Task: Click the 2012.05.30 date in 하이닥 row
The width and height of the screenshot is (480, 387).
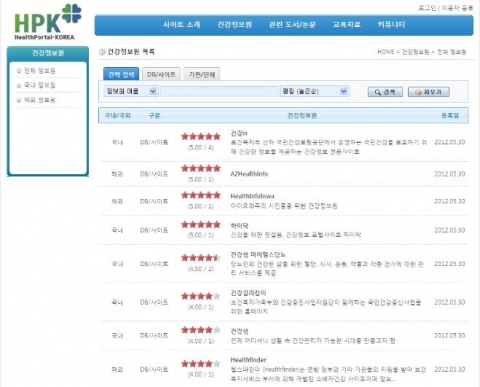Action: click(x=449, y=230)
